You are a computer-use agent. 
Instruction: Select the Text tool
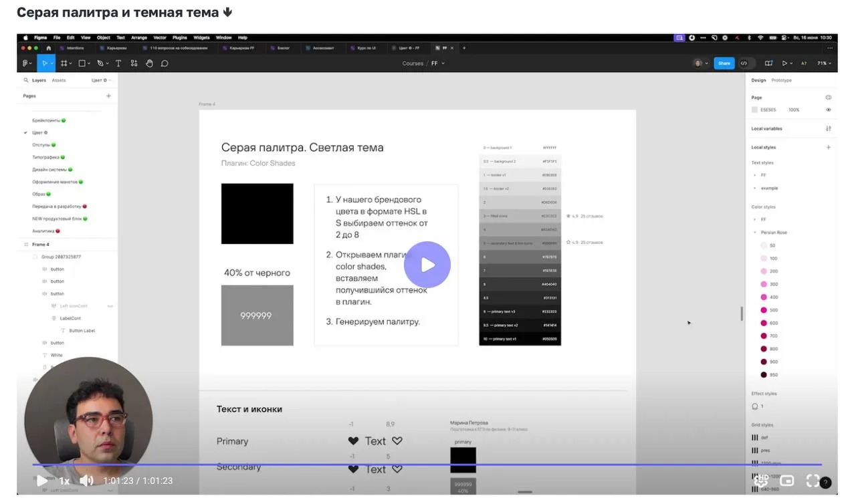(118, 63)
